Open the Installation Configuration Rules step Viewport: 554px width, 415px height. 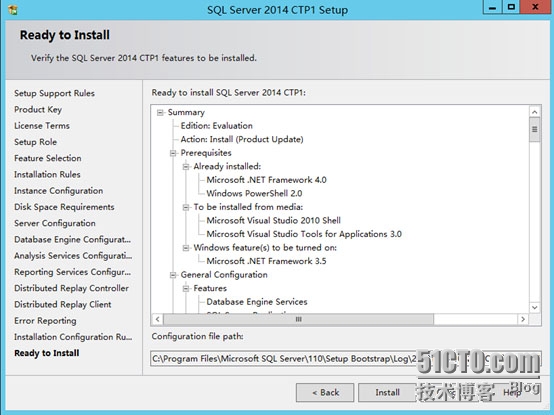tap(73, 337)
